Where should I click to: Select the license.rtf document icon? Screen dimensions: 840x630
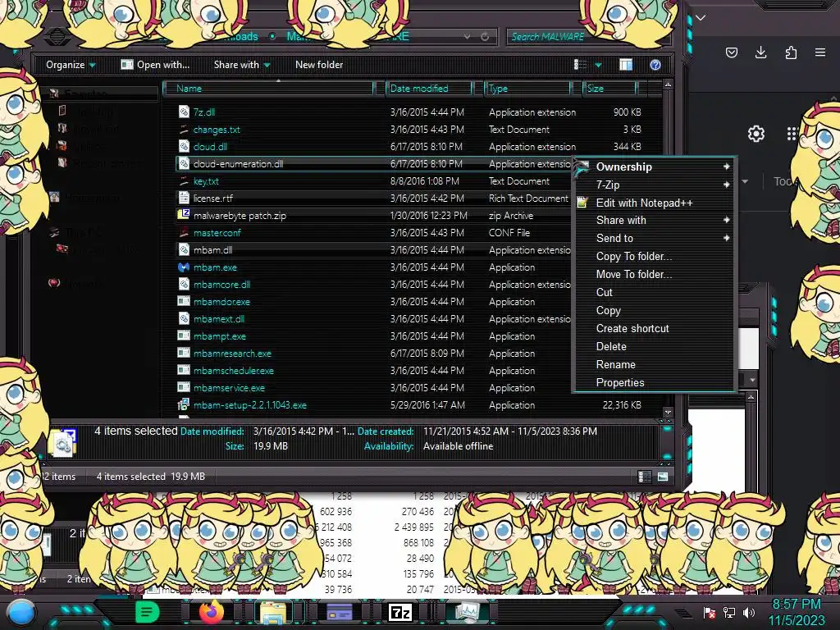[184, 199]
